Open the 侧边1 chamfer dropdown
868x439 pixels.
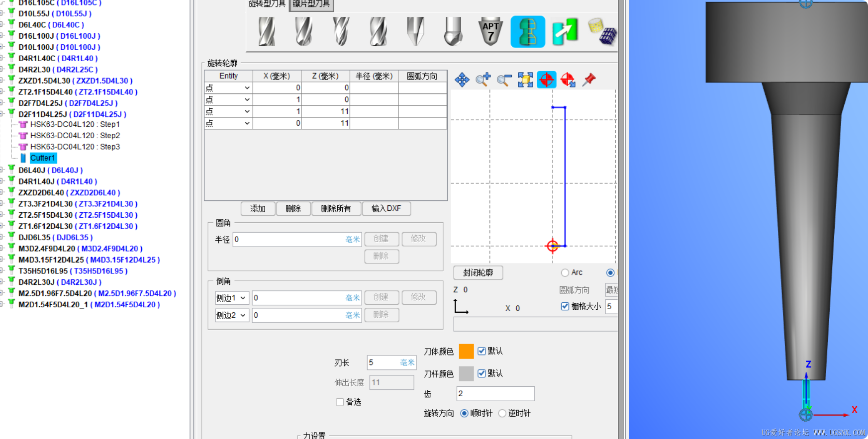tap(232, 298)
